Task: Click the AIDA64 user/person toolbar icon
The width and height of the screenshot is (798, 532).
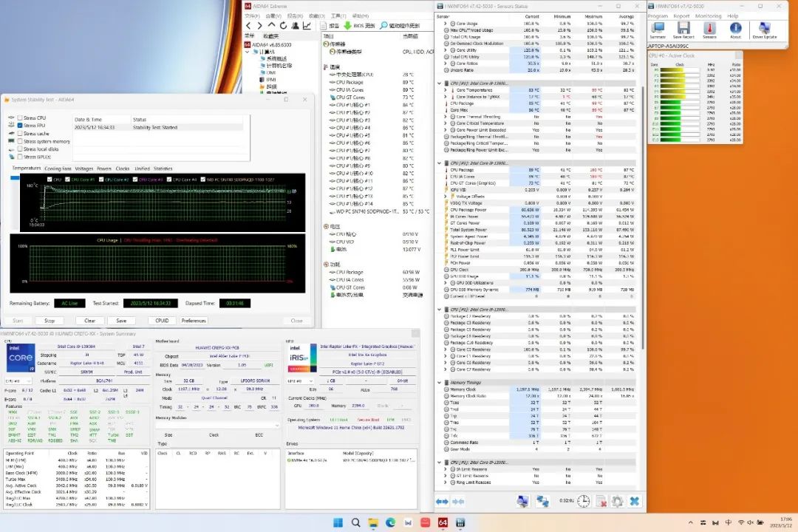Action: tap(295, 25)
